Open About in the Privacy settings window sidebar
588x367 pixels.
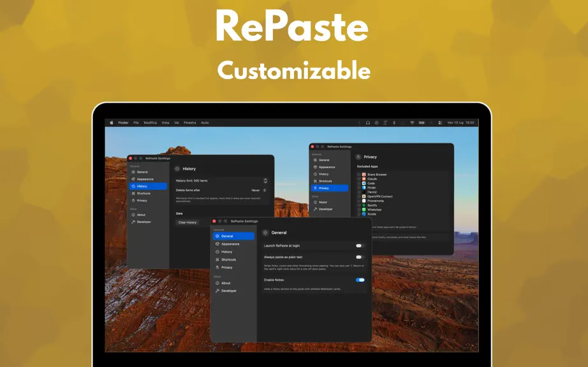click(x=330, y=202)
